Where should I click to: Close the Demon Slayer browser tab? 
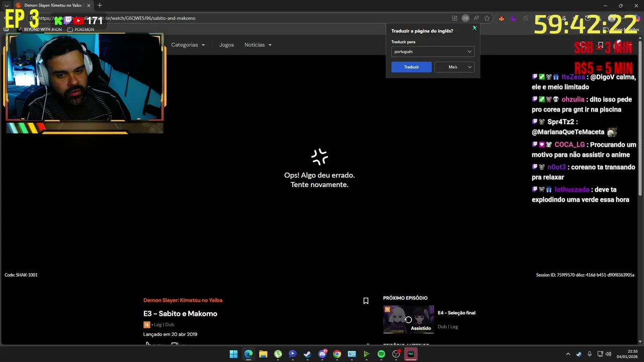point(89,6)
